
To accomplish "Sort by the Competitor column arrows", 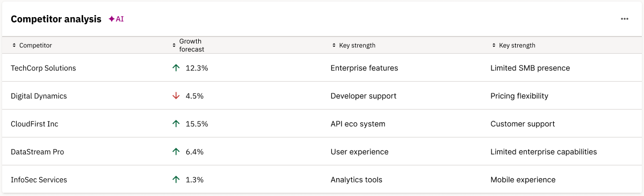I will pos(14,46).
